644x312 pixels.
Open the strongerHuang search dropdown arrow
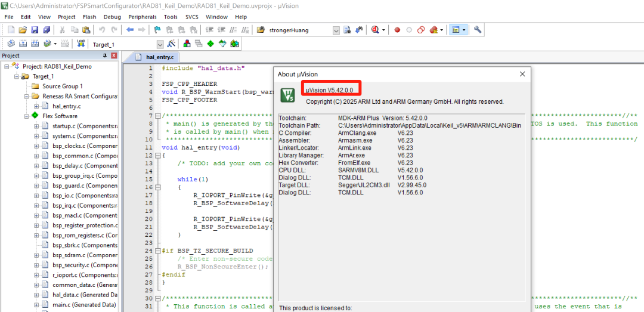coord(336,30)
